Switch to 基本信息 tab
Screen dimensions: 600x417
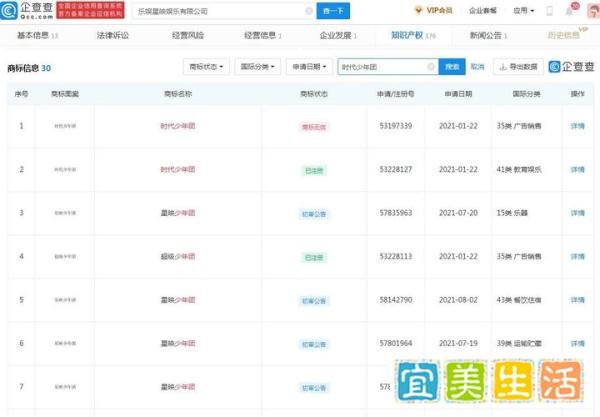[x=37, y=36]
